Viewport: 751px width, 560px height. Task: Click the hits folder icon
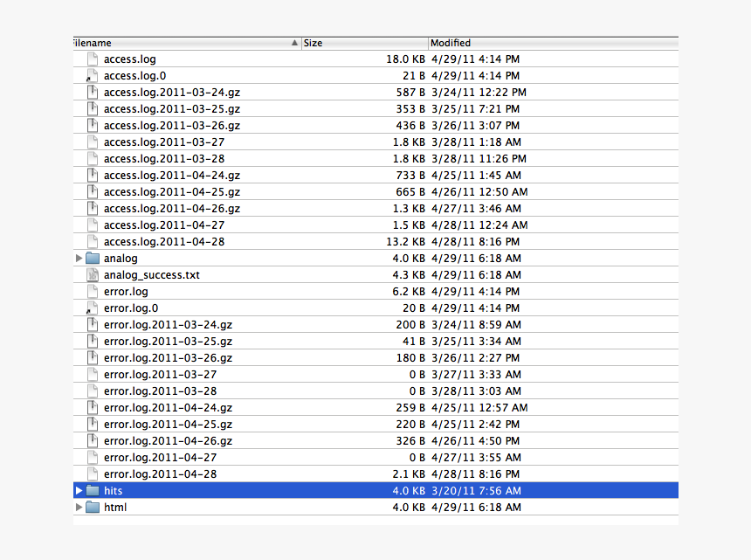click(x=93, y=490)
